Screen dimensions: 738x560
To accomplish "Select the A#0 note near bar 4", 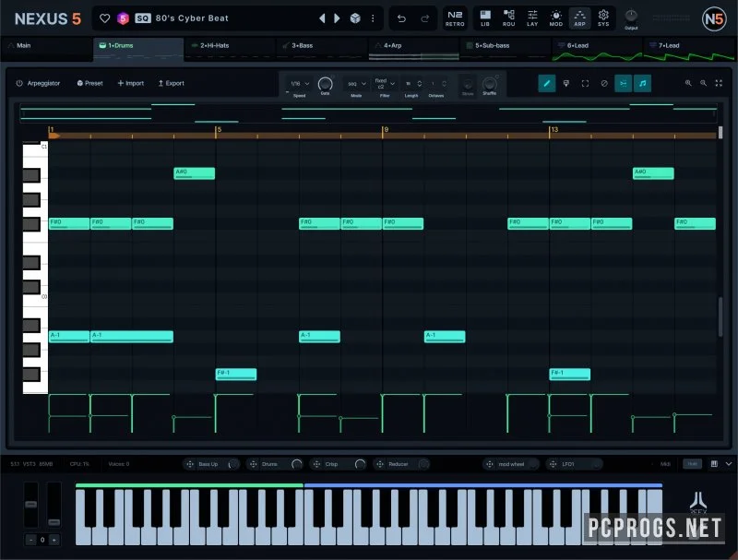I will point(195,173).
